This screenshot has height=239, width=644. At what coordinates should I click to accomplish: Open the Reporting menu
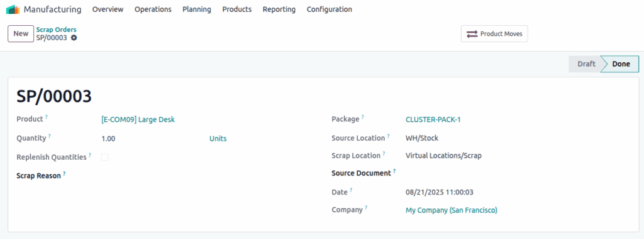point(279,9)
